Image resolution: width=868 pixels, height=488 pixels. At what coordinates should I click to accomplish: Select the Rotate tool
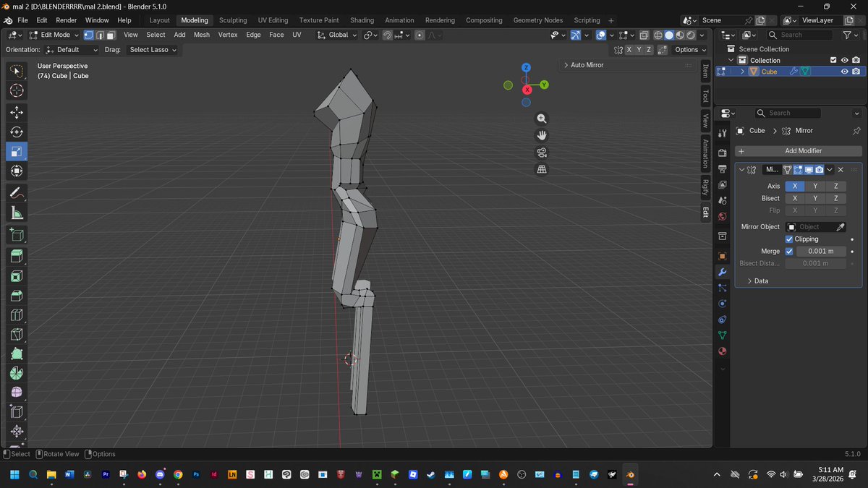(x=17, y=132)
